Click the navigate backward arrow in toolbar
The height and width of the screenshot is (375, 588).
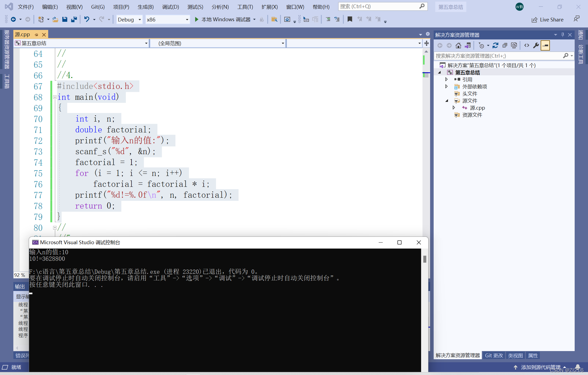pos(13,19)
